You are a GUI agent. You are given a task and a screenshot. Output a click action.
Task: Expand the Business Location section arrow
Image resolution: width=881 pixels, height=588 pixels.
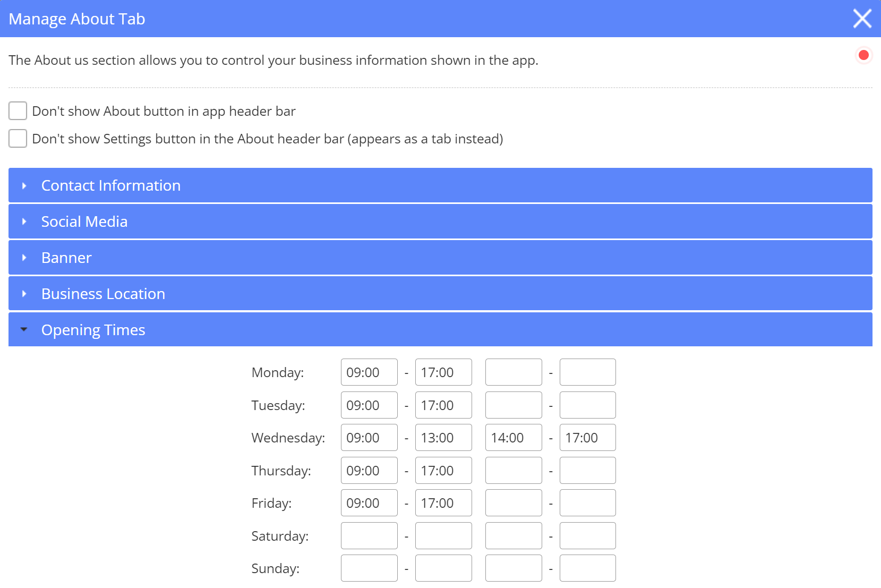coord(24,294)
